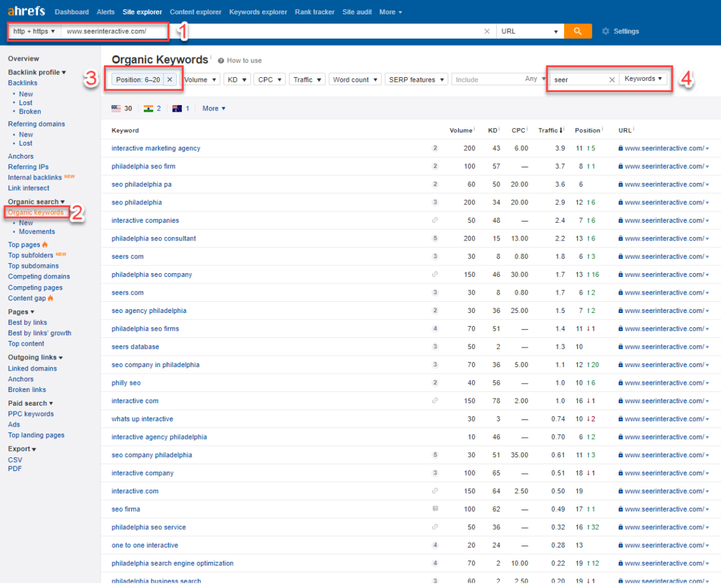
Task: Sort table by Traffic column header
Action: pos(550,131)
